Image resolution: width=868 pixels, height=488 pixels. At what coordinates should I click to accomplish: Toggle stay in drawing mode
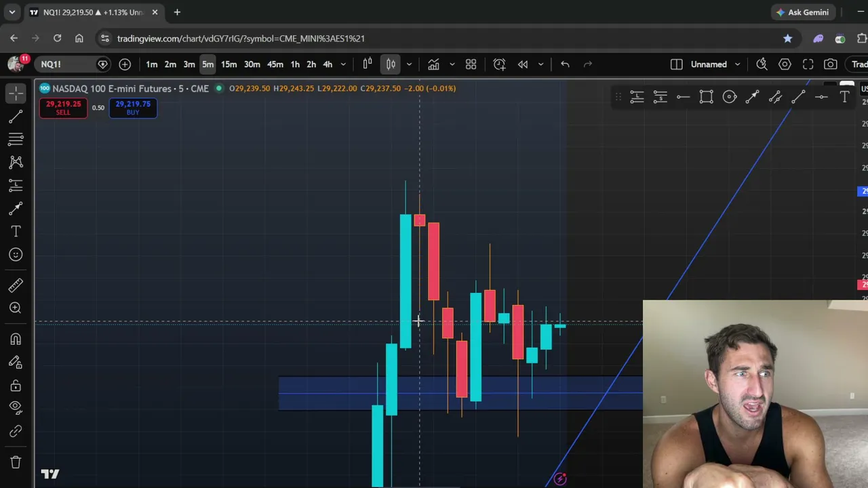coord(16,362)
